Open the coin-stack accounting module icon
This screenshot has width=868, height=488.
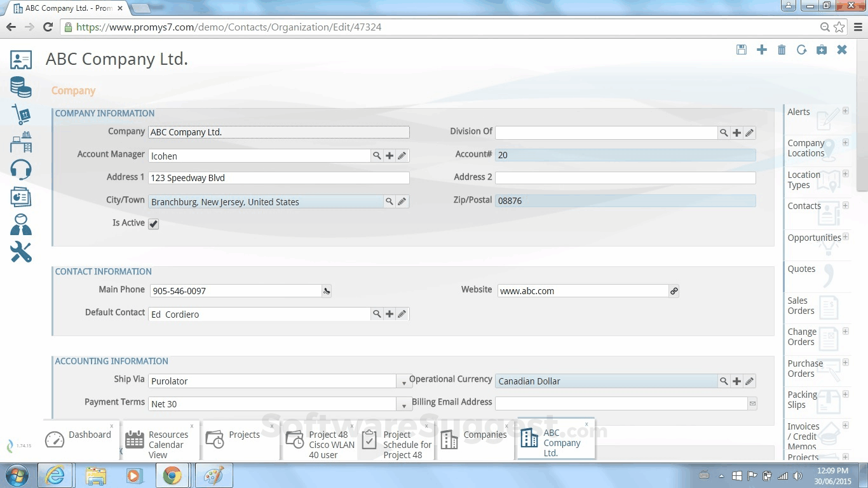pyautogui.click(x=21, y=87)
